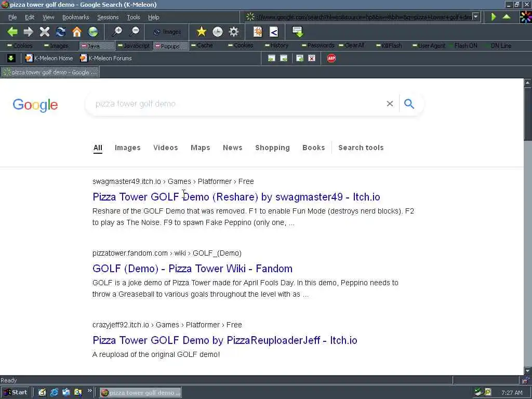Switch to Images search results tab
532x399 pixels.
(128, 148)
